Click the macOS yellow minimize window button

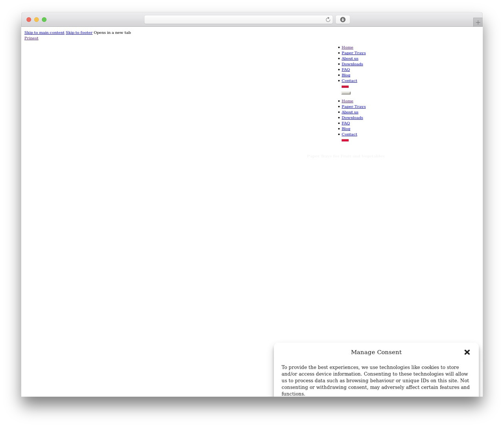36,20
